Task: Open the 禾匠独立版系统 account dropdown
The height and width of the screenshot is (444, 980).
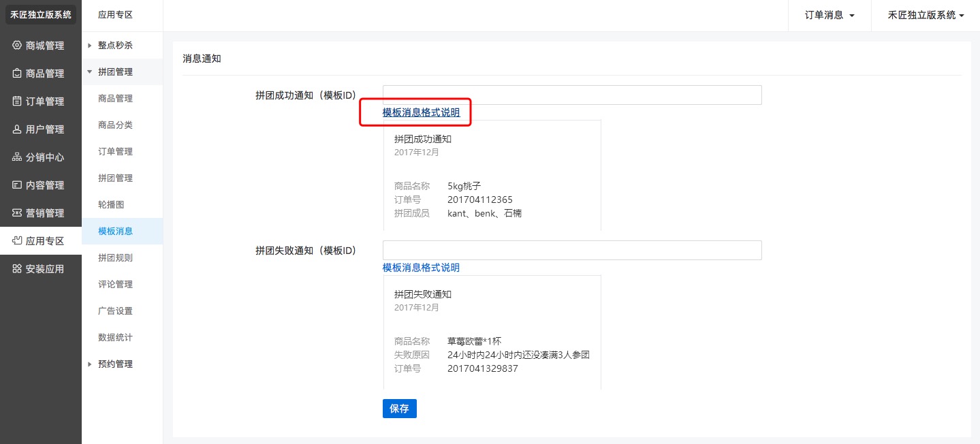Action: pos(926,16)
